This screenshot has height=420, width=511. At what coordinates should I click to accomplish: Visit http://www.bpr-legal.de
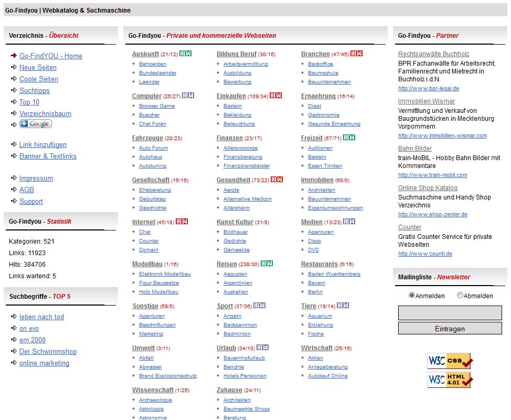(x=429, y=88)
